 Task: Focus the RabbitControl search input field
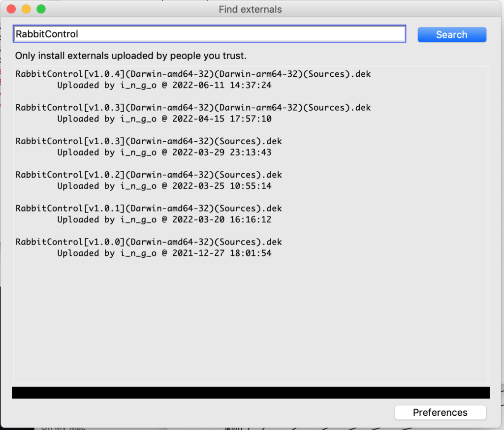[x=209, y=34]
